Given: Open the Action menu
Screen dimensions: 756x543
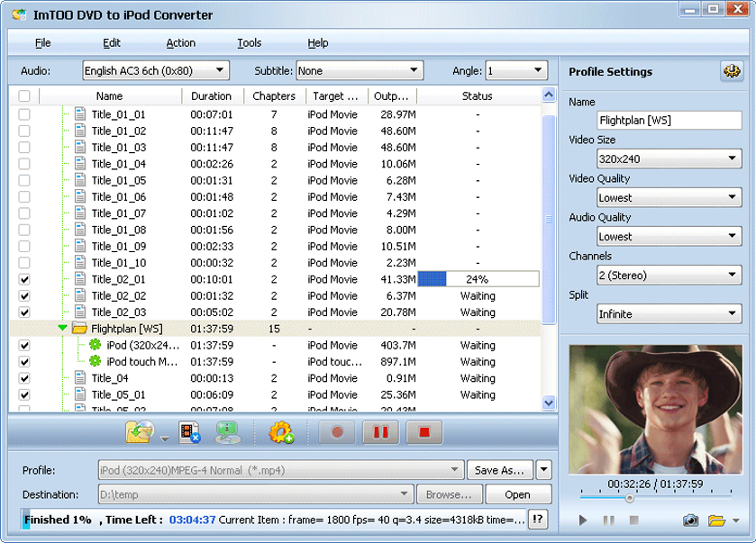Looking at the screenshot, I should [x=180, y=43].
